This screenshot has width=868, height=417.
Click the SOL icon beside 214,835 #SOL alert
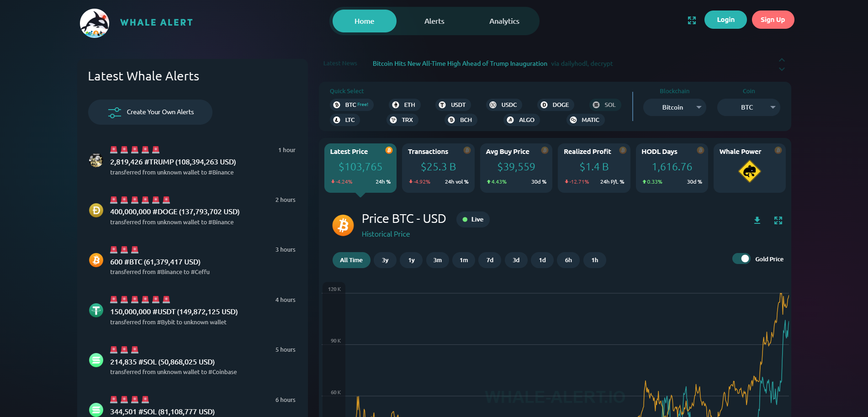(96, 360)
